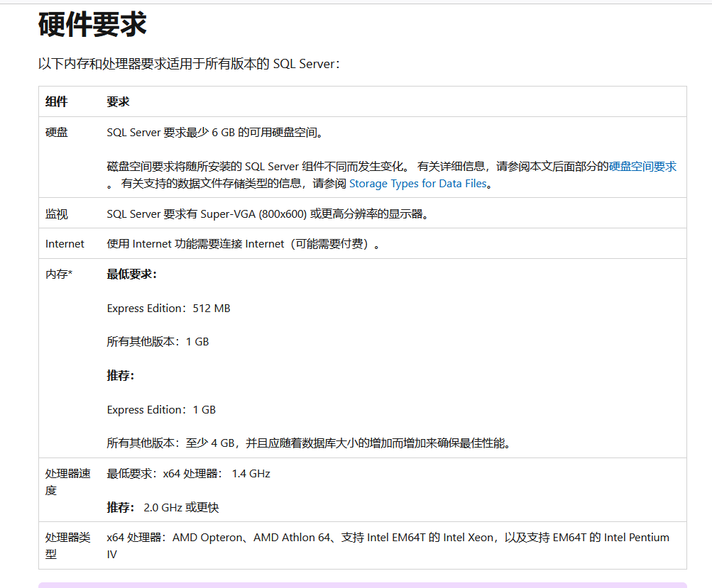
Task: Click the 最低要求 bold label in memory row
Action: point(132,274)
